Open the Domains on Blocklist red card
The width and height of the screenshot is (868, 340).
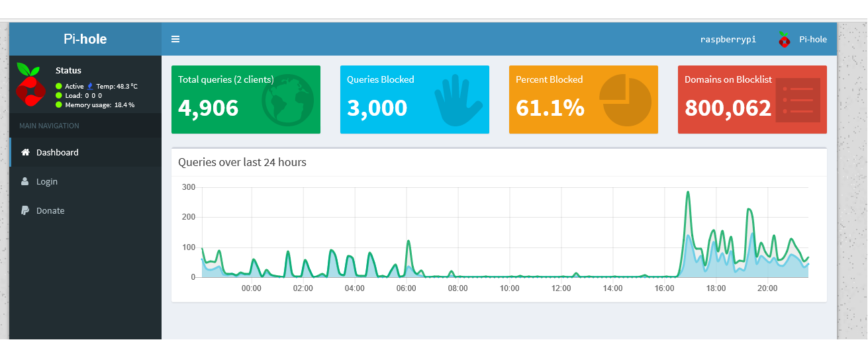pyautogui.click(x=752, y=99)
